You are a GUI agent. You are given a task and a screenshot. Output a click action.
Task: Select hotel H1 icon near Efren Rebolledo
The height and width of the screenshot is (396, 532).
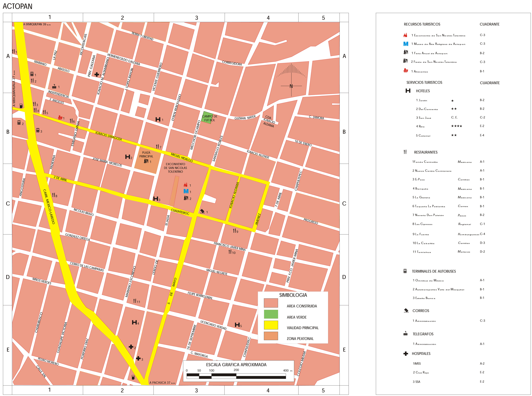pyautogui.click(x=158, y=119)
